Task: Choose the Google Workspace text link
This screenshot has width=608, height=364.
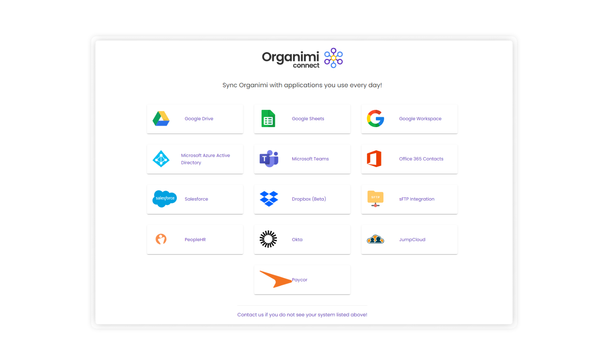Action: [x=420, y=119]
